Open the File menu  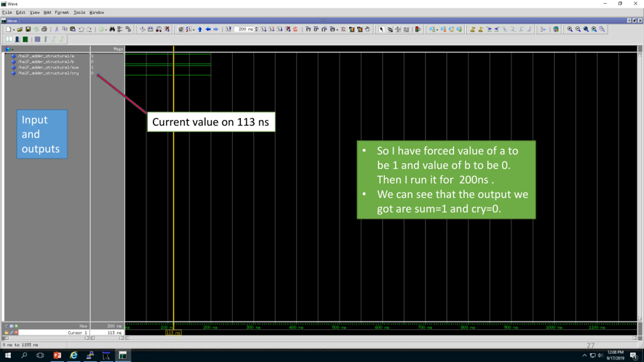click(7, 12)
